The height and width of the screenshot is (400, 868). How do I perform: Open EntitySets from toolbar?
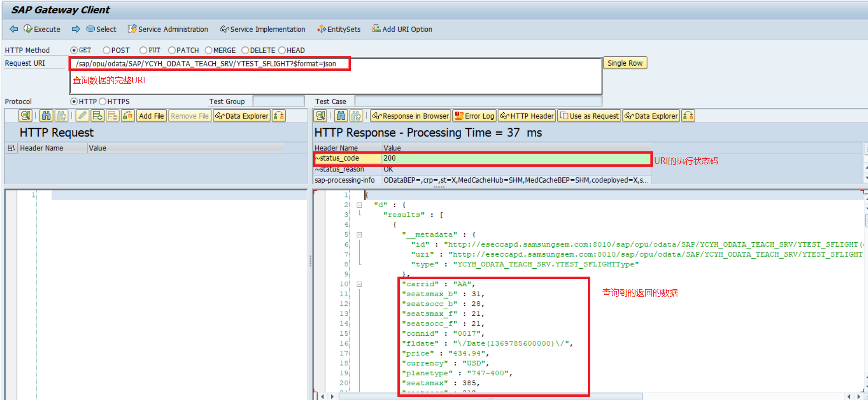[x=339, y=29]
